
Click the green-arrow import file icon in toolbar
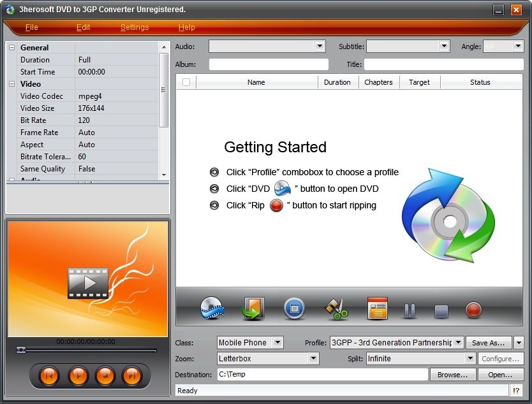coord(253,309)
